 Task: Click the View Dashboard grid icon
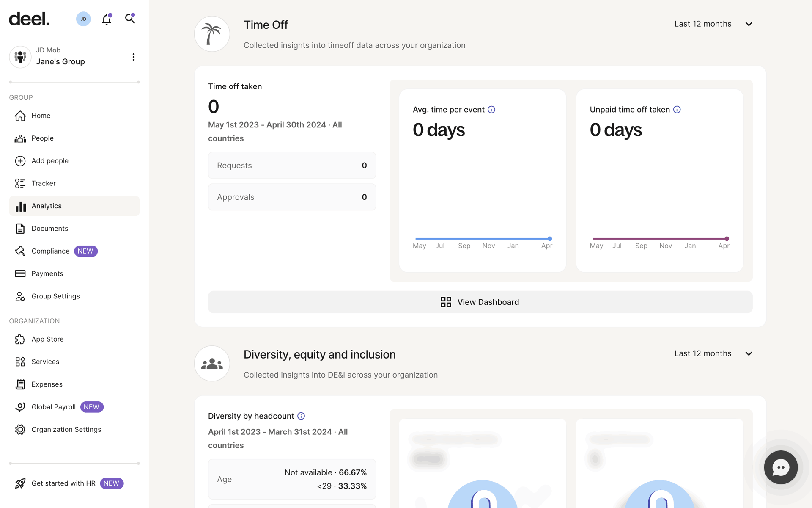point(446,302)
